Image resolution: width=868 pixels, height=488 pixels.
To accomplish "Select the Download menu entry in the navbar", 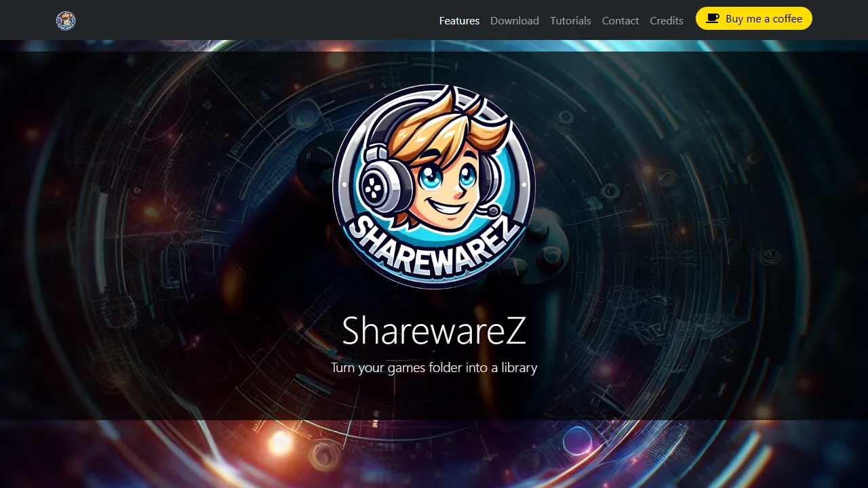I will [x=515, y=20].
